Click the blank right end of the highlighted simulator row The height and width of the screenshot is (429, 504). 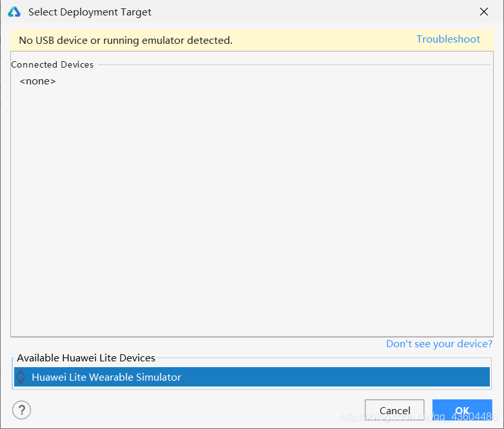point(451,377)
